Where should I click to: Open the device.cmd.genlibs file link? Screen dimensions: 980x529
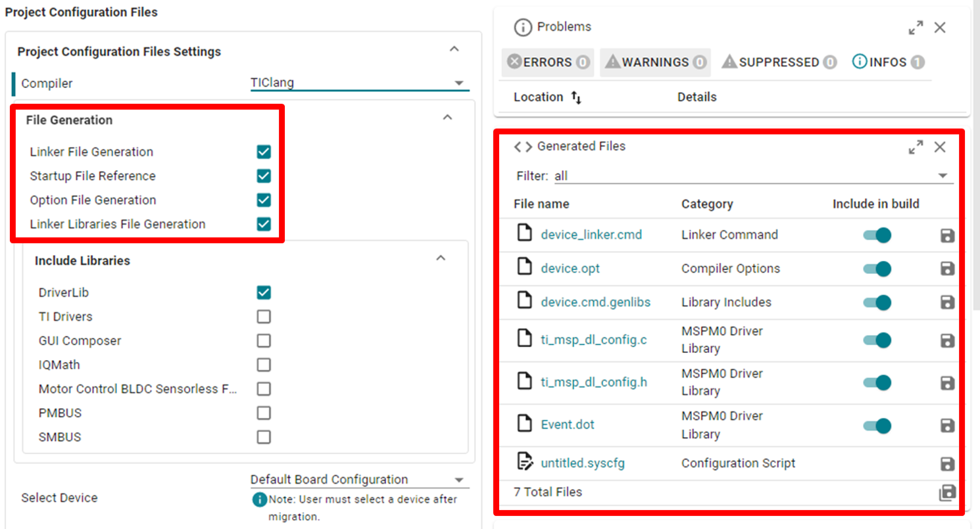click(595, 302)
